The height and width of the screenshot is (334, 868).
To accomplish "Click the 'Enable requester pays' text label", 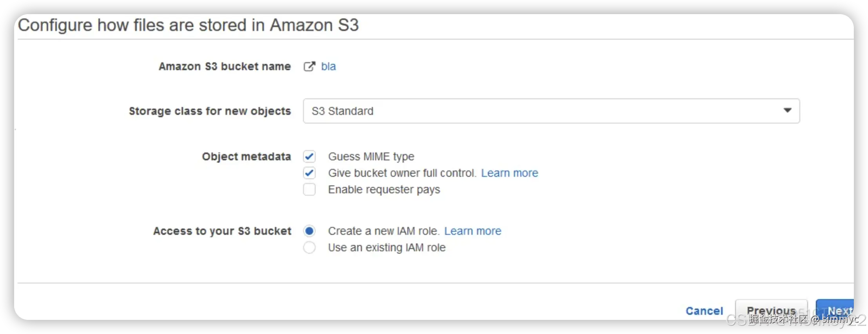I will (384, 190).
